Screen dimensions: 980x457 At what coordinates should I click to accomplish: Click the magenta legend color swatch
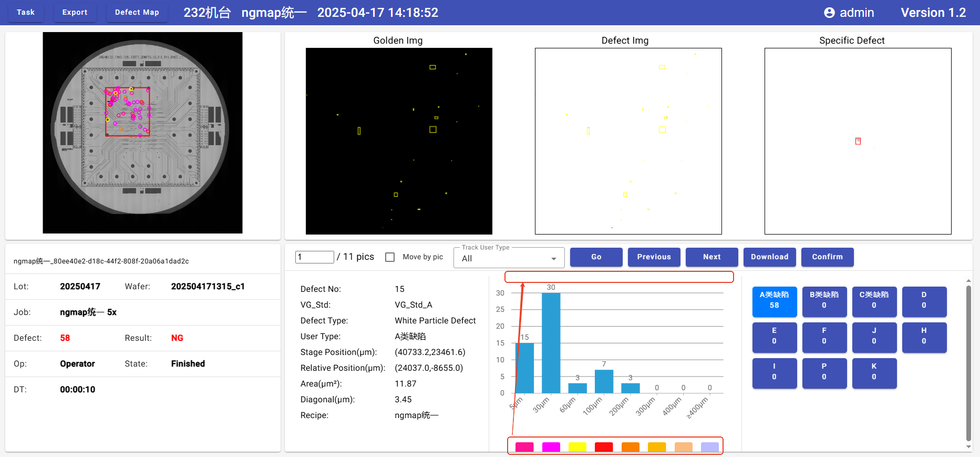click(x=551, y=447)
